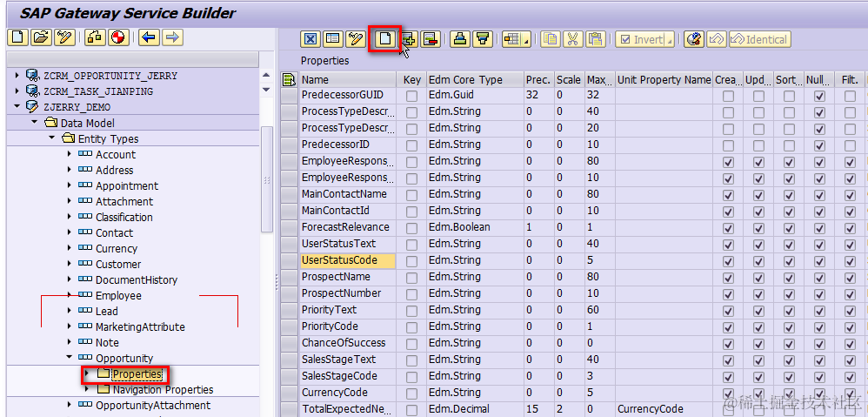Screen dimensions: 868x417
Task: Tick Key checkbox for UserStatusCode row
Action: [x=411, y=261]
